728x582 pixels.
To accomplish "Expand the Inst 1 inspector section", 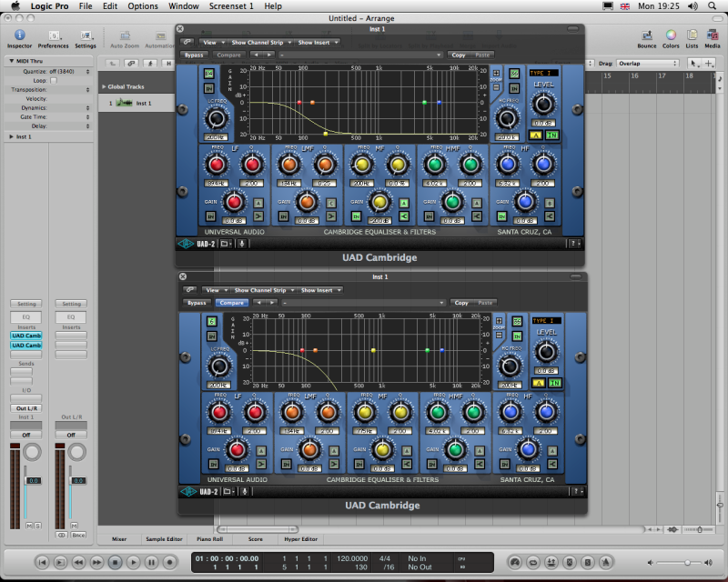I will coord(11,137).
